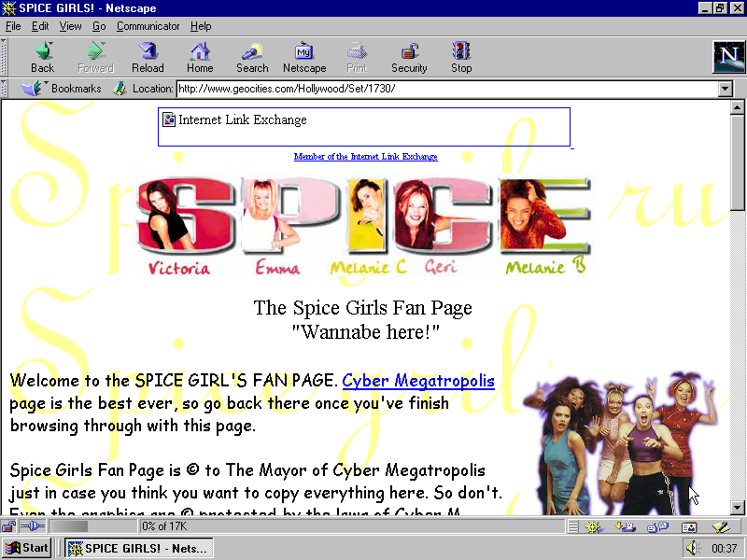The width and height of the screenshot is (747, 560).
Task: Stop the page from loading
Action: [x=461, y=57]
